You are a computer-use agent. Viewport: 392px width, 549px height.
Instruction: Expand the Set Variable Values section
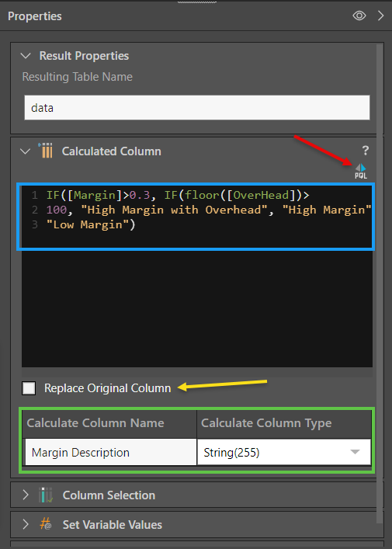(x=25, y=524)
